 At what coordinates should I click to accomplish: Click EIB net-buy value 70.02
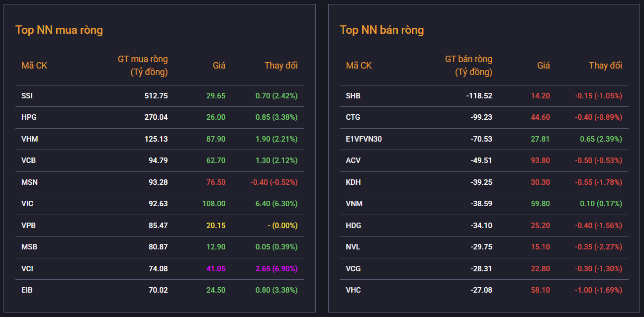[x=158, y=290]
